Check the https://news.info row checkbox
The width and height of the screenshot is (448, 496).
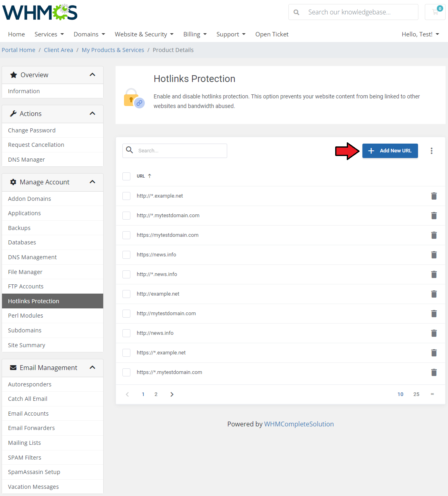[x=126, y=255]
